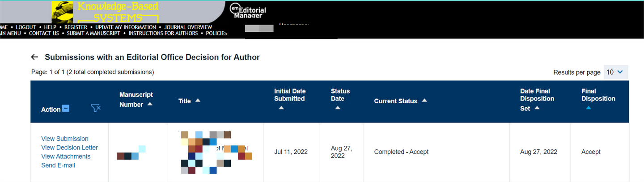Click the Editorial Manager logo
The height and width of the screenshot is (182, 644).
click(248, 11)
